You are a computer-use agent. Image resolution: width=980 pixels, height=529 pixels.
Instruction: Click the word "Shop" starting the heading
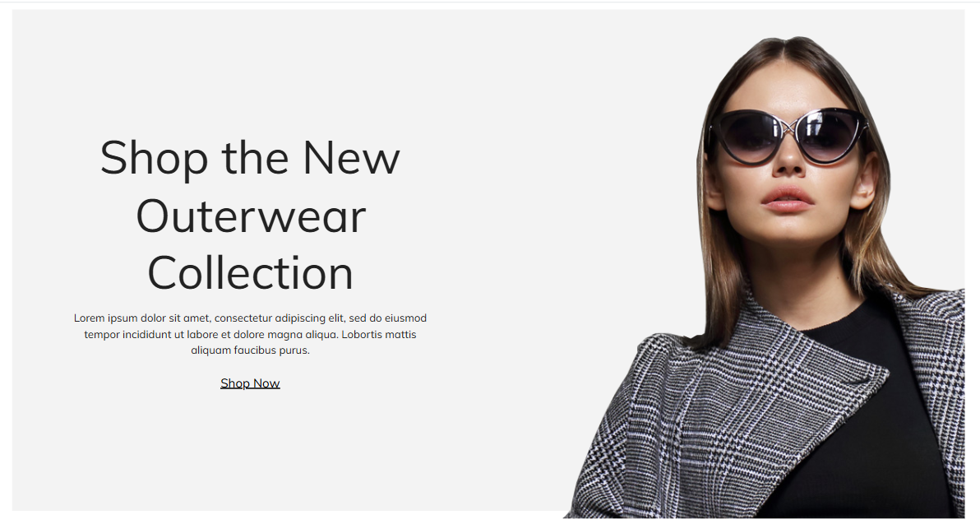tap(154, 159)
